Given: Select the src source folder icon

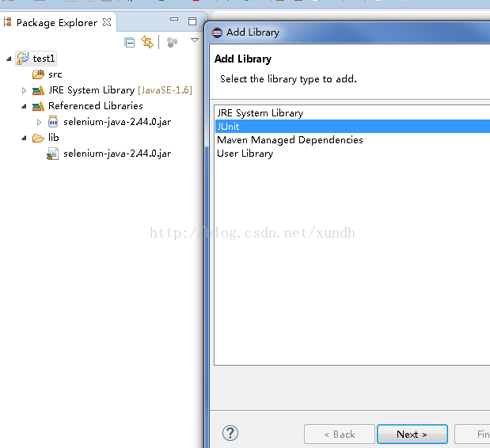Looking at the screenshot, I should (39, 74).
